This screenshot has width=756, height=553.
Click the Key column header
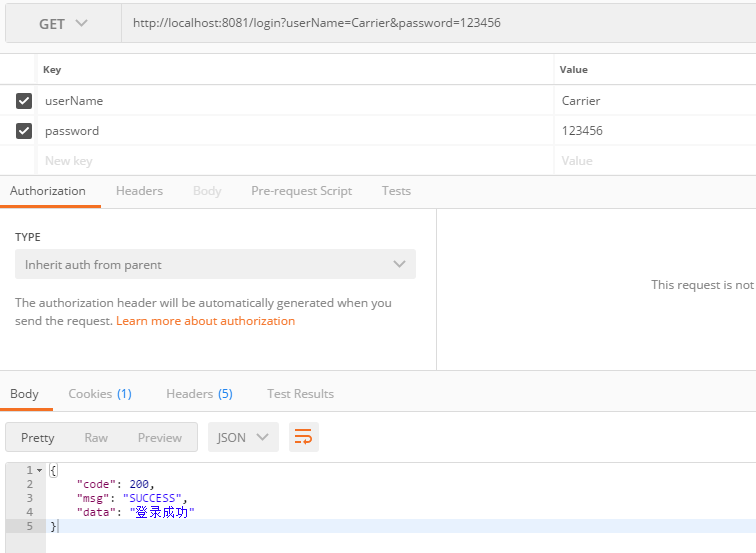(x=52, y=69)
